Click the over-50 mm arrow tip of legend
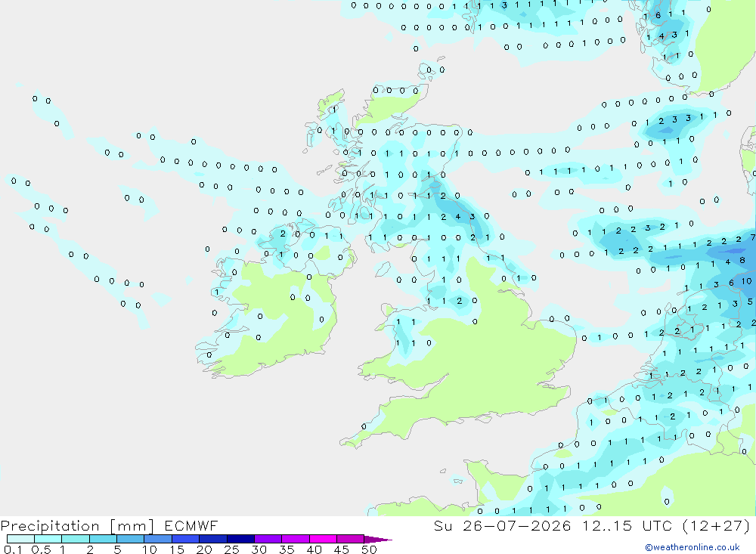Viewport: 756px width, 554px height. pyautogui.click(x=379, y=539)
